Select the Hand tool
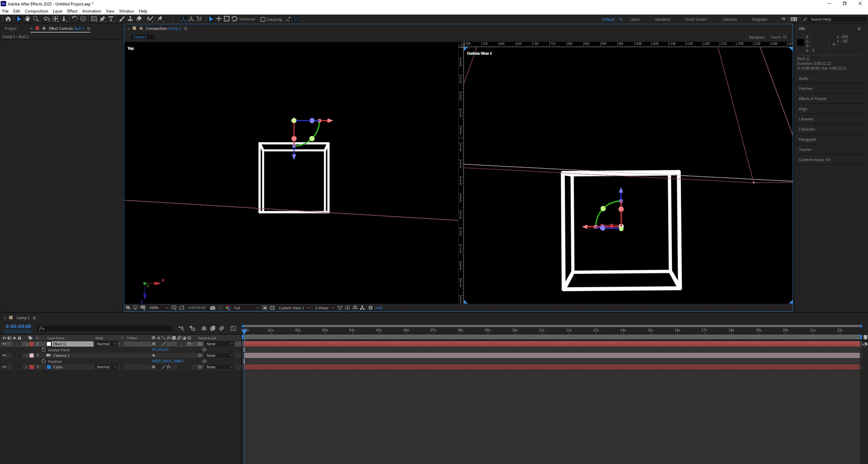Viewport: 868px width, 464px height. 27,19
